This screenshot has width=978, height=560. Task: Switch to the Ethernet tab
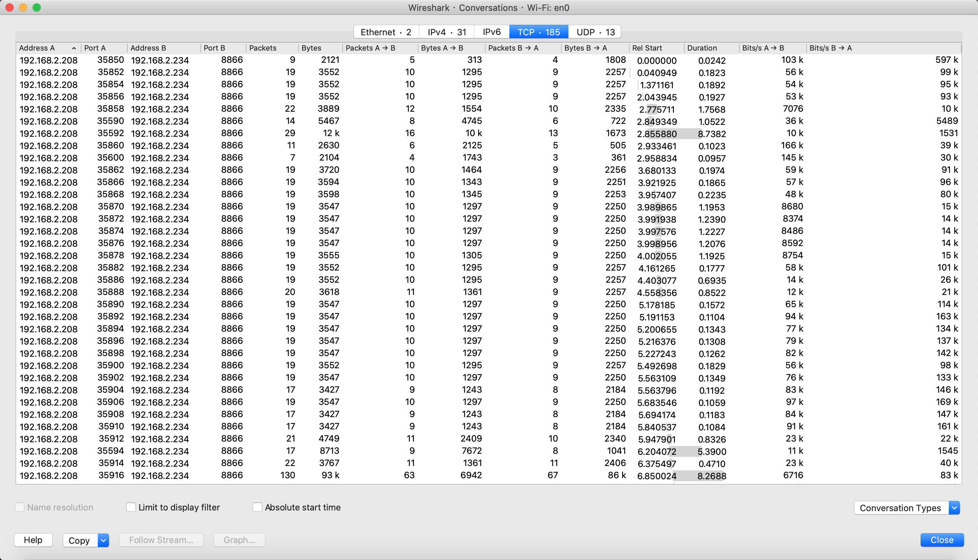386,32
